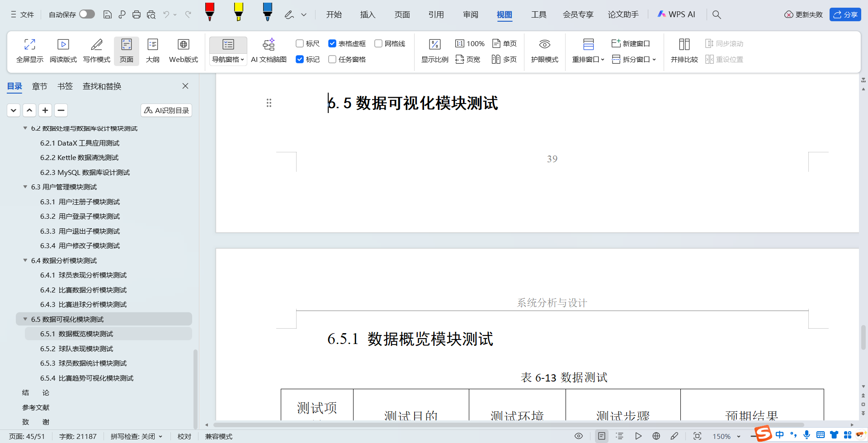
Task: Open the 审阅 ribbon tab
Action: click(x=471, y=14)
